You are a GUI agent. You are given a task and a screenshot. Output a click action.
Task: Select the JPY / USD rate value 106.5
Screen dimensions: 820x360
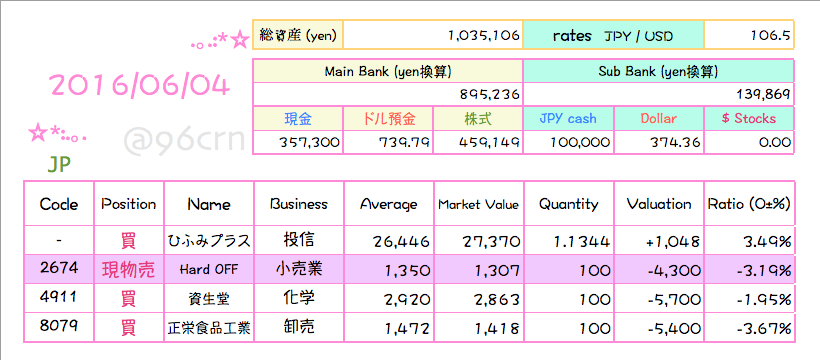point(749,35)
